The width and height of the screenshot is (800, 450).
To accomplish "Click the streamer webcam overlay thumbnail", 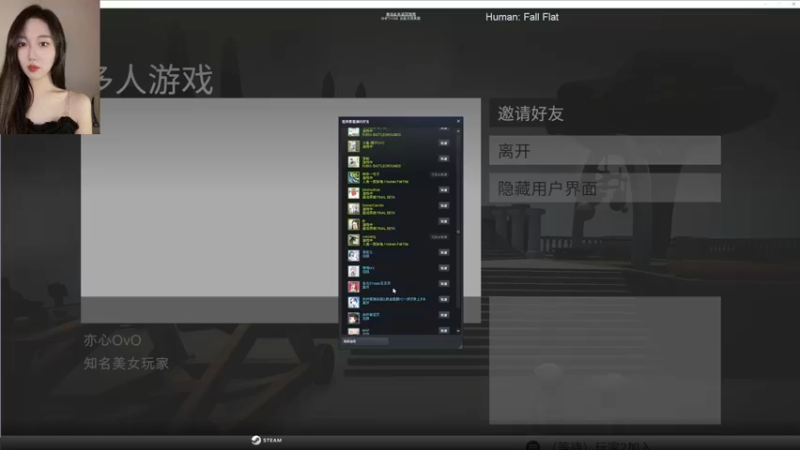I will (x=50, y=67).
